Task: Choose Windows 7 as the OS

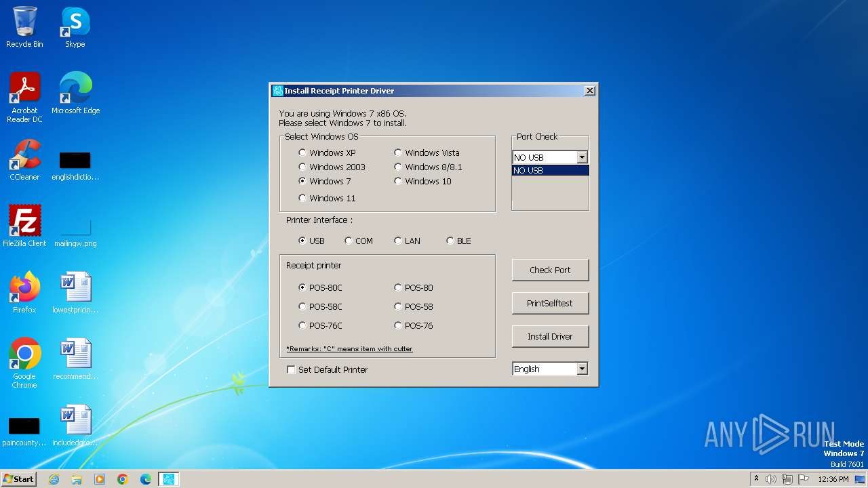Action: 325,181
